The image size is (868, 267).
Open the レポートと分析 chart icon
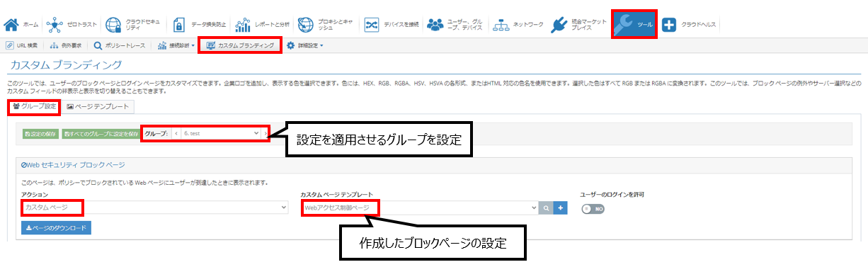point(243,25)
